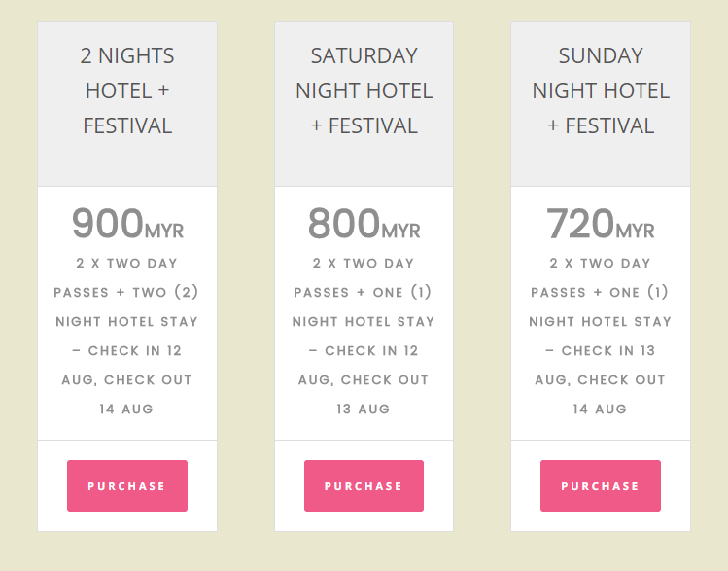Click '2 x Two Day' line in Saturday card
Image resolution: width=728 pixels, height=571 pixels.
point(364,264)
